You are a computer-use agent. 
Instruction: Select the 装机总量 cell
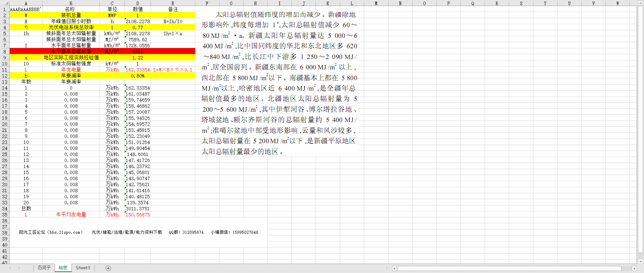click(71, 15)
